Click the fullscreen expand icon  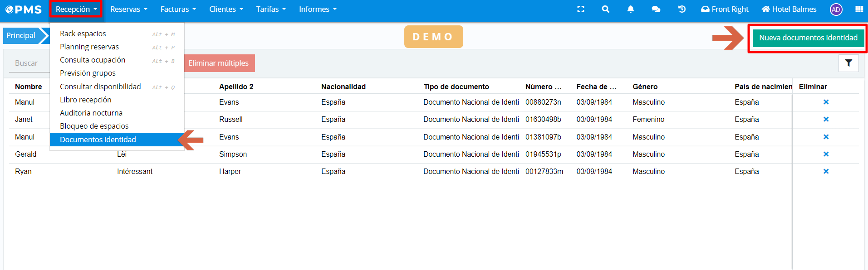(580, 9)
